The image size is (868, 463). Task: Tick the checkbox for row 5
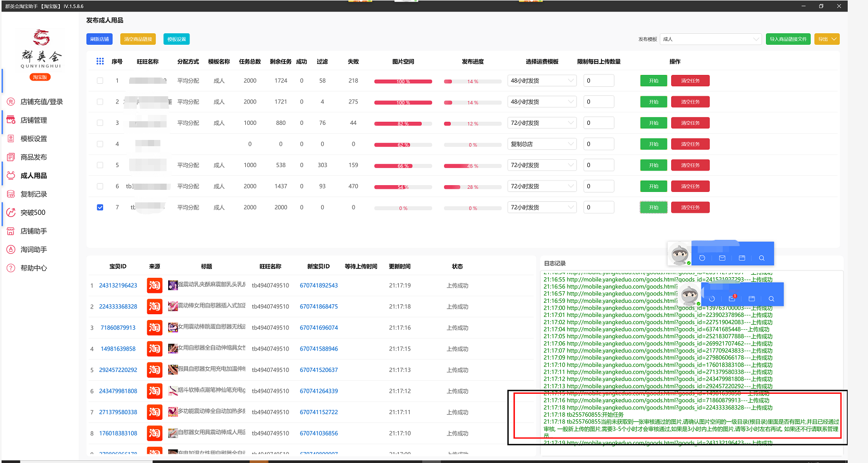coord(100,165)
